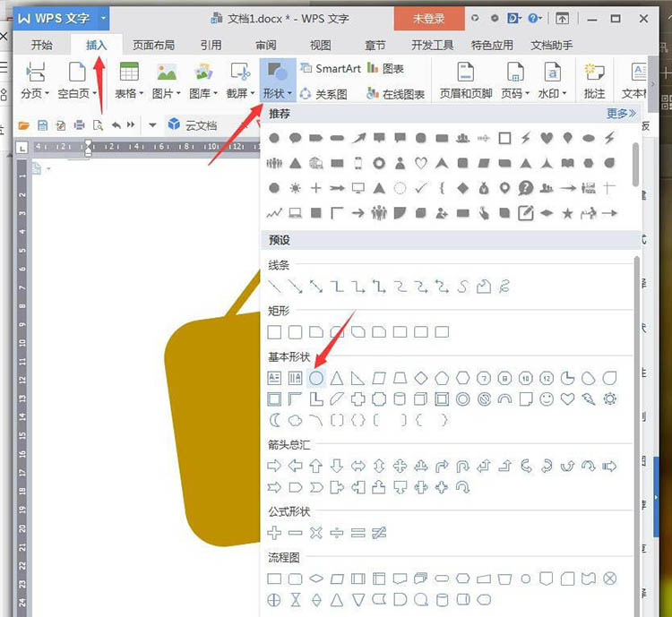This screenshot has width=672, height=617.
Task: Choose the plus sign formula shape
Action: [274, 533]
